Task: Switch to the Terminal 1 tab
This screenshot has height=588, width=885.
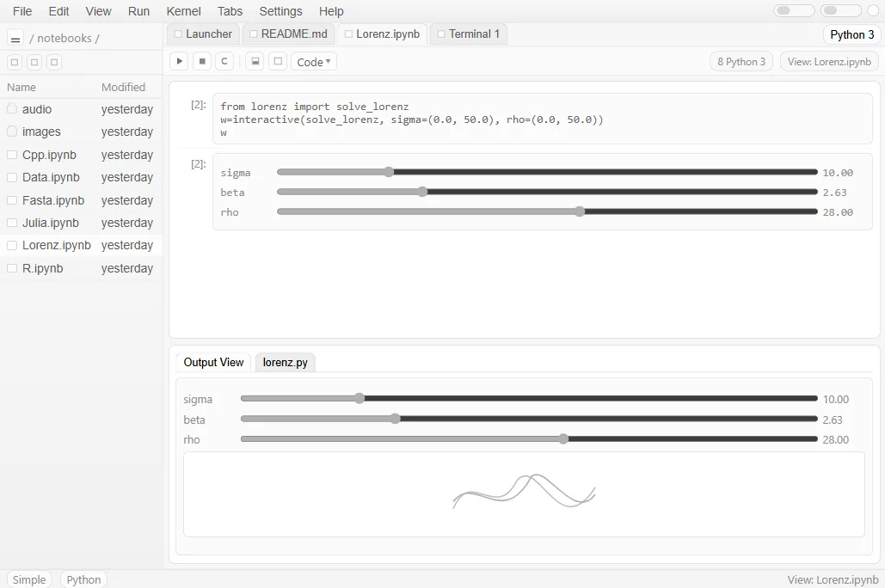Action: (x=467, y=34)
